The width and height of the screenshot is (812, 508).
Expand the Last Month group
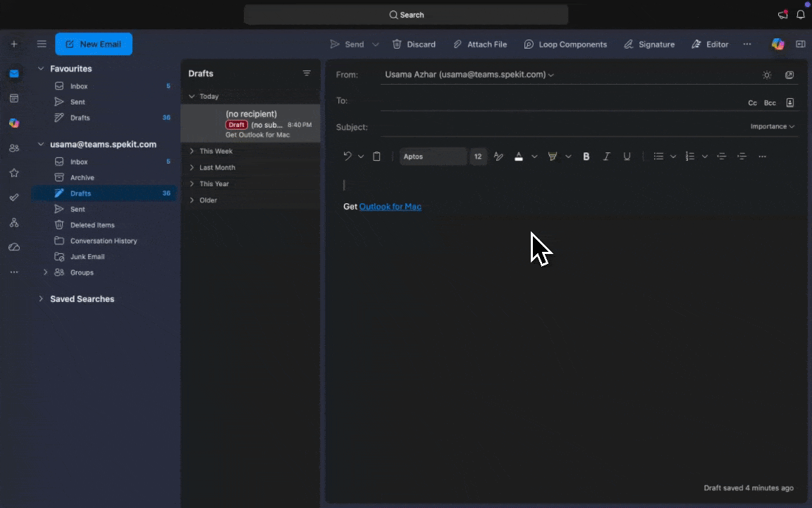[x=192, y=167]
